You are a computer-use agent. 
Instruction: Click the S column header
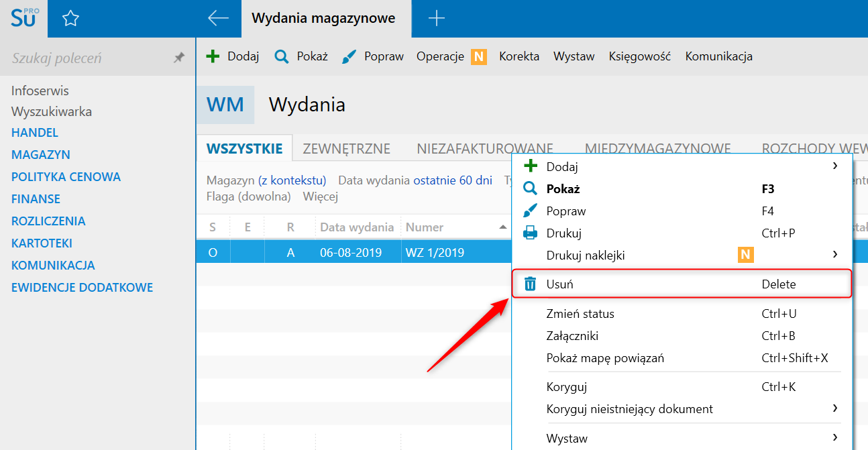pos(213,227)
